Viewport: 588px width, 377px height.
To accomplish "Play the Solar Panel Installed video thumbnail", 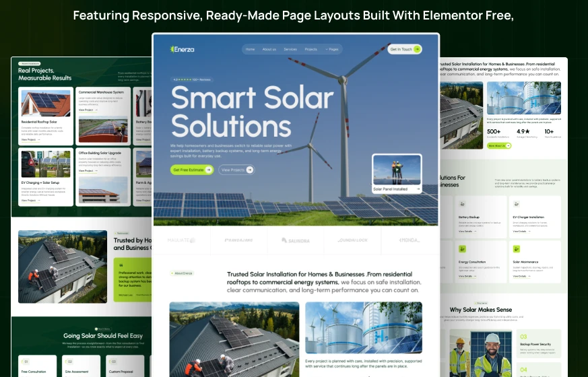I will click(x=397, y=170).
